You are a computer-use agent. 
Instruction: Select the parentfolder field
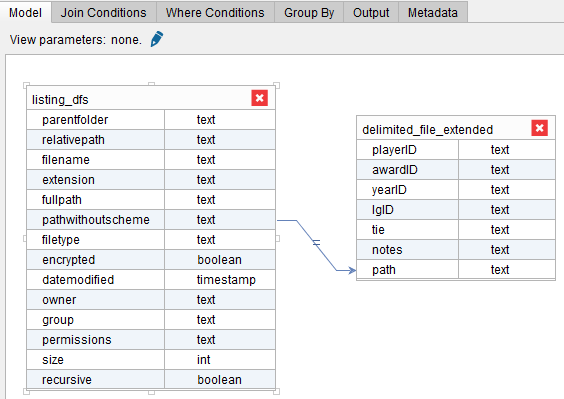(96, 120)
